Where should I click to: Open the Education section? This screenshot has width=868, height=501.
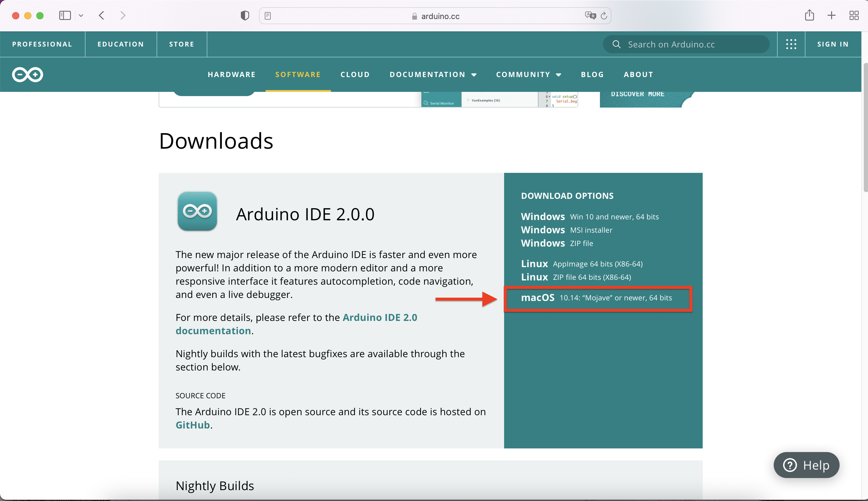coord(121,44)
